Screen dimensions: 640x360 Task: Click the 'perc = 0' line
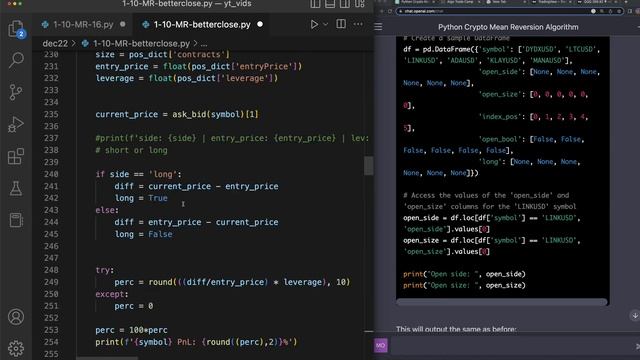point(134,306)
